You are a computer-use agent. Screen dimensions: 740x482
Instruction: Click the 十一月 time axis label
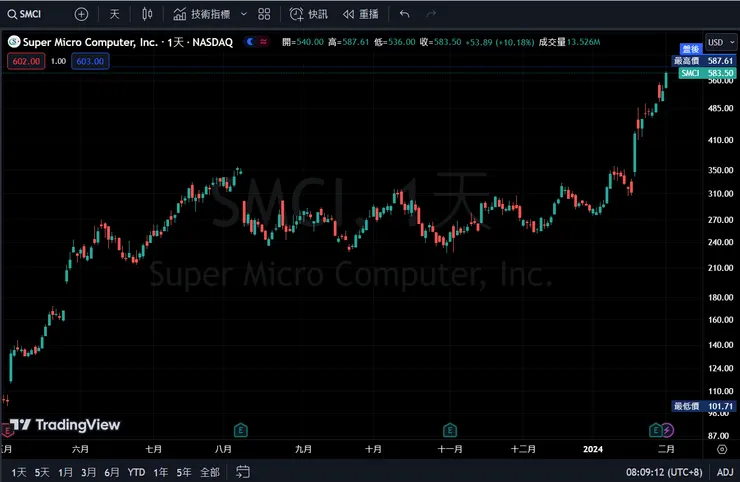coord(450,449)
